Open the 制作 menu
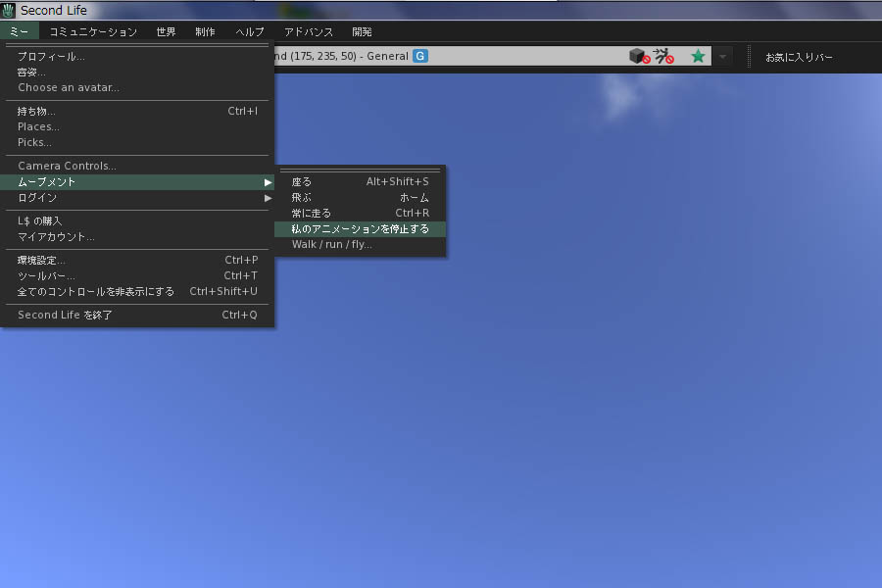 coord(206,32)
